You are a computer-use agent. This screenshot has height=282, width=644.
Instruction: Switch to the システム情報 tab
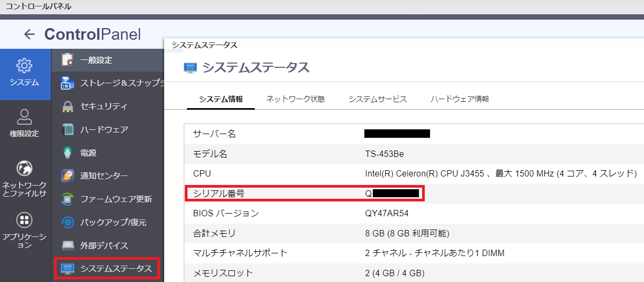pos(221,99)
